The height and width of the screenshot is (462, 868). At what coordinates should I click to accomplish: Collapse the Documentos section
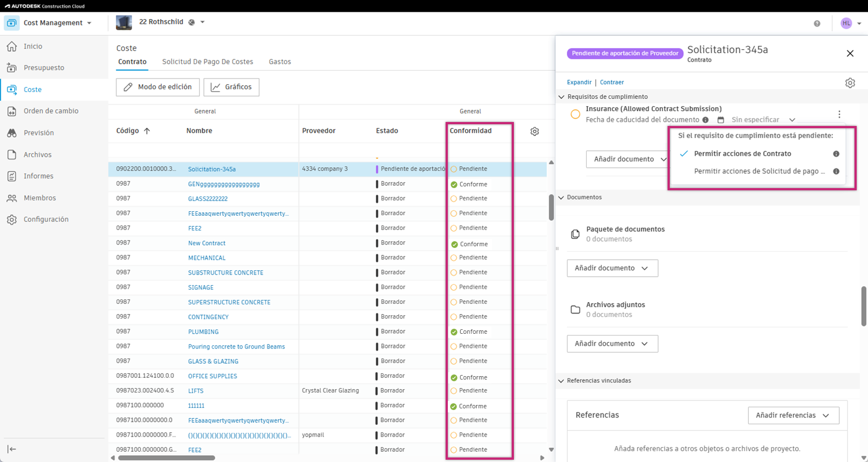(x=561, y=198)
